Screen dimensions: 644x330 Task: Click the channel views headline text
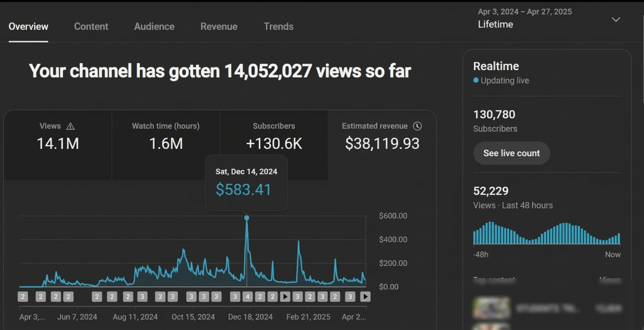click(220, 71)
